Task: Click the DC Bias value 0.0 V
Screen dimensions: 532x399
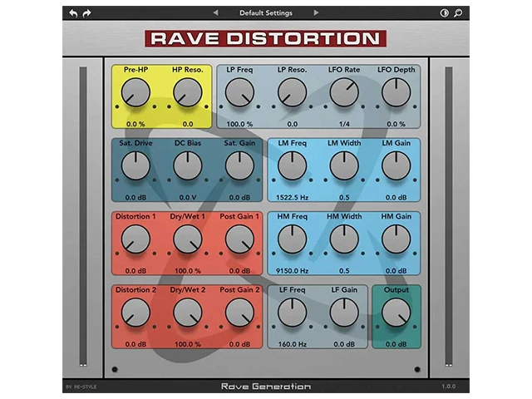Action: (188, 198)
